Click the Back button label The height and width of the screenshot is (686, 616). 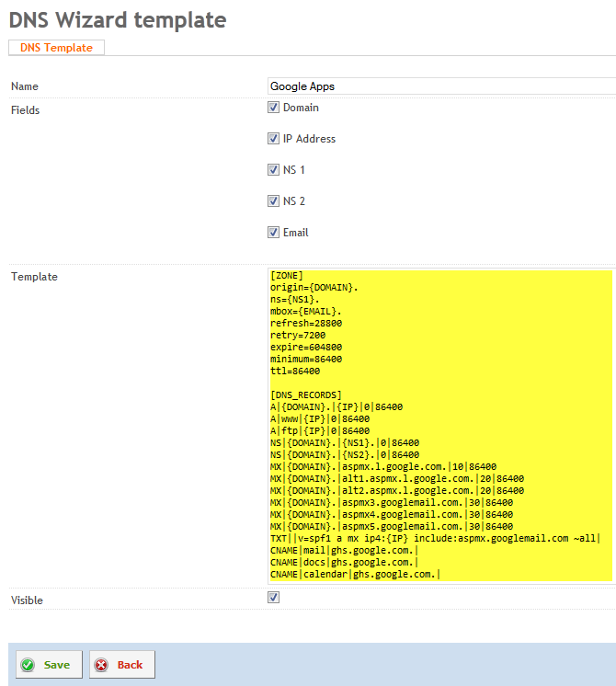click(130, 665)
